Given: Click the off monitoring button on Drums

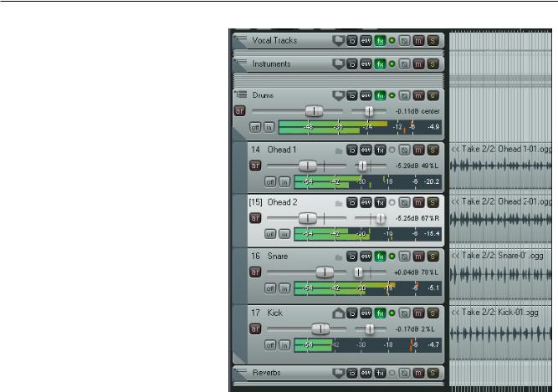Looking at the screenshot, I should tap(255, 127).
